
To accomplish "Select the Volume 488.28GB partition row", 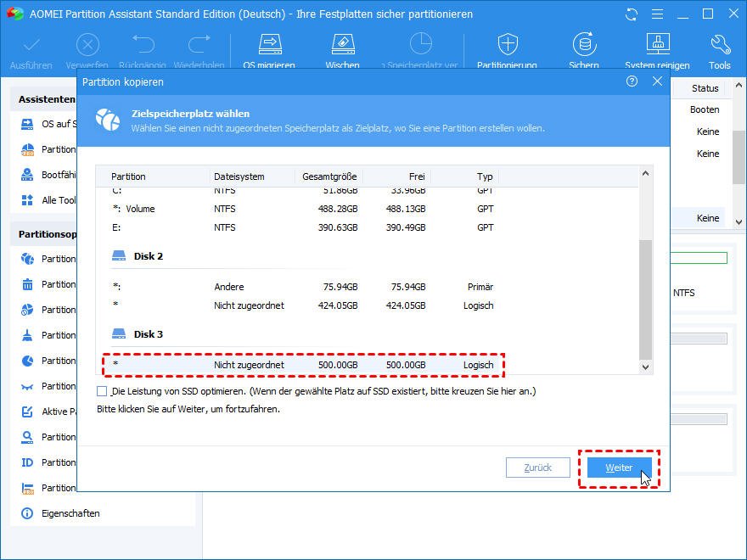I will pos(303,209).
